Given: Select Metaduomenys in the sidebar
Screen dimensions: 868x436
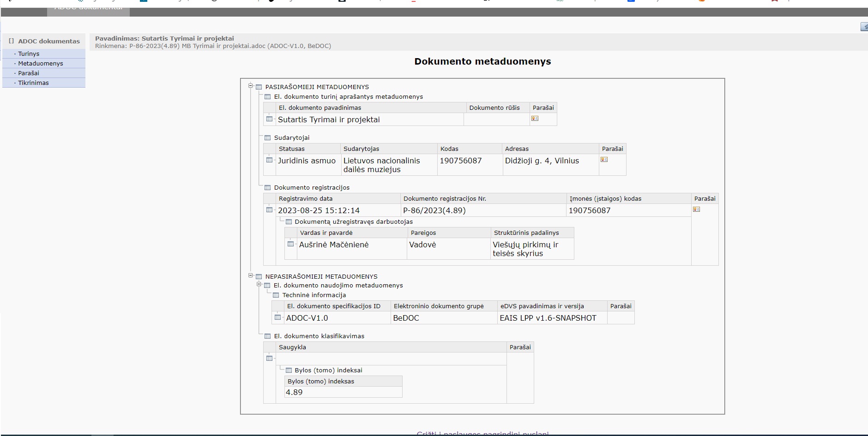Looking at the screenshot, I should point(41,64).
